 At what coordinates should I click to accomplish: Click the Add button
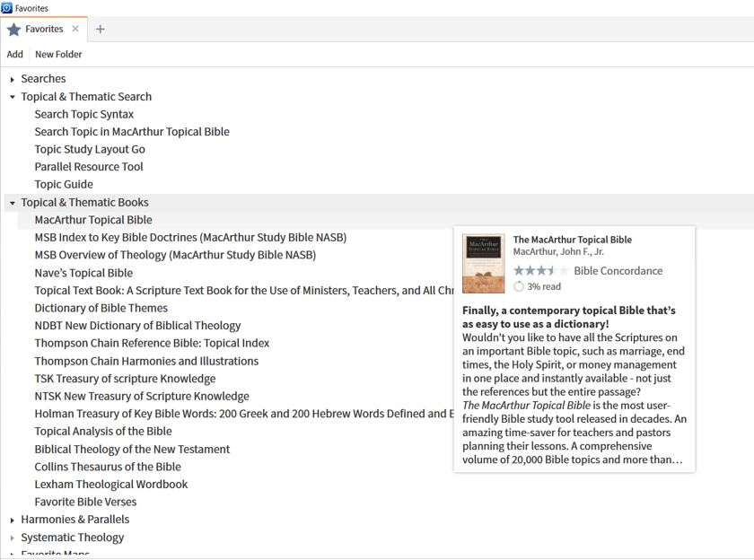click(15, 55)
